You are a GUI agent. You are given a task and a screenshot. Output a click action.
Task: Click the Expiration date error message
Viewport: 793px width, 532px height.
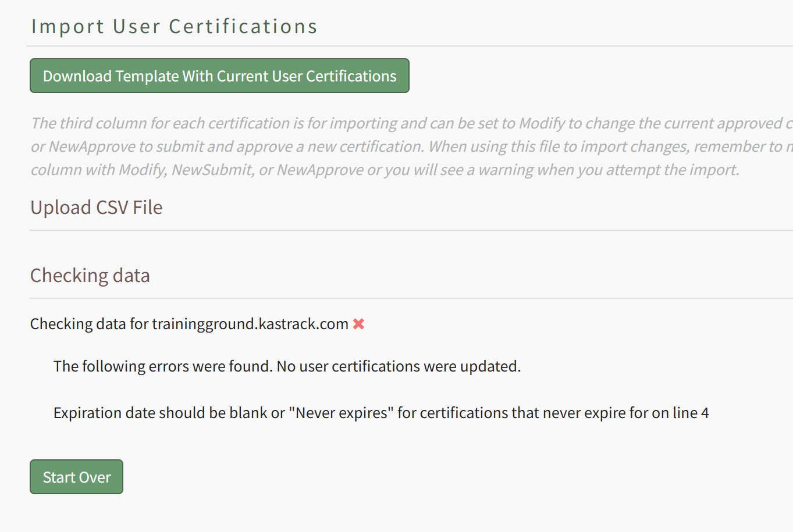381,413
